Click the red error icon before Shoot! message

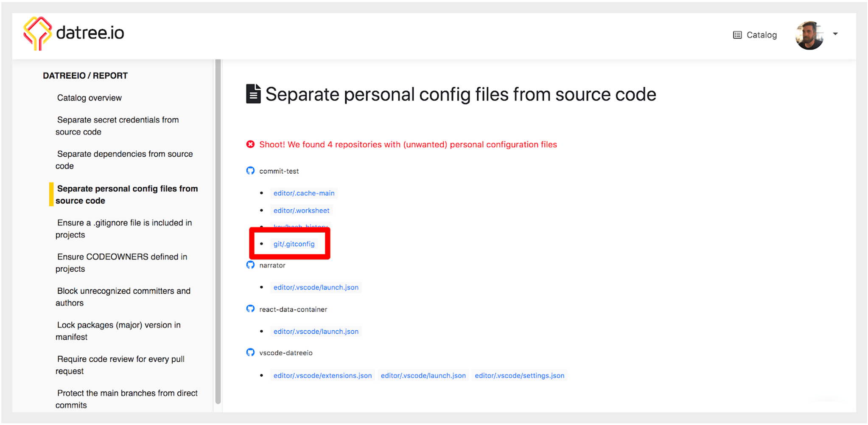250,144
